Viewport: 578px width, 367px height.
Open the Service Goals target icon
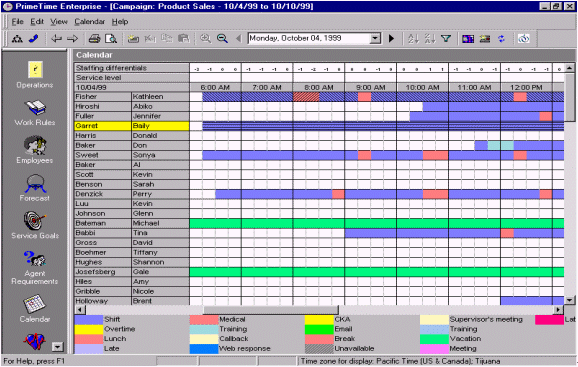(x=35, y=221)
